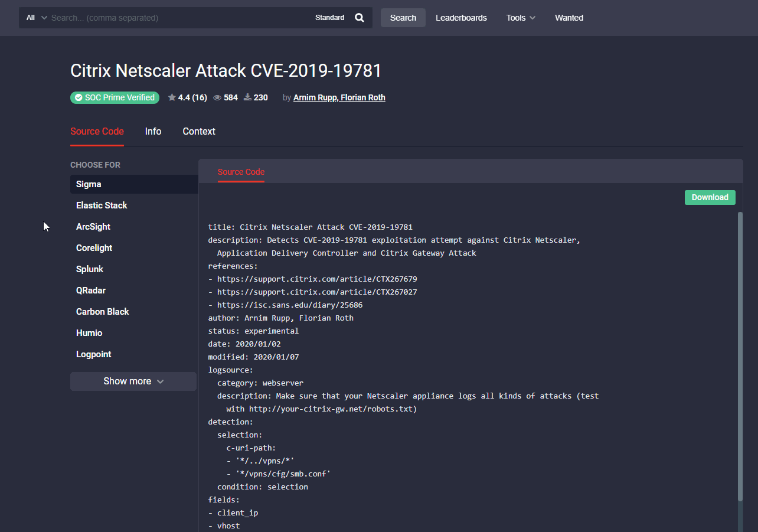Open the Leaderboards page
758x532 pixels.
pyautogui.click(x=461, y=18)
